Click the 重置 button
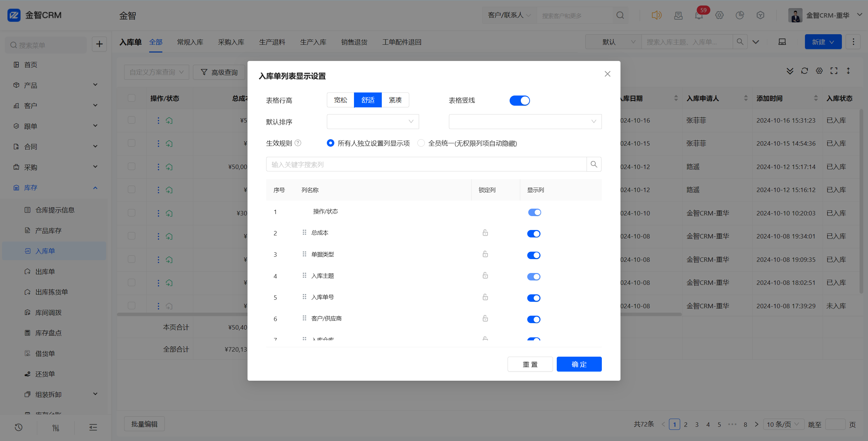868x441 pixels. (x=530, y=364)
